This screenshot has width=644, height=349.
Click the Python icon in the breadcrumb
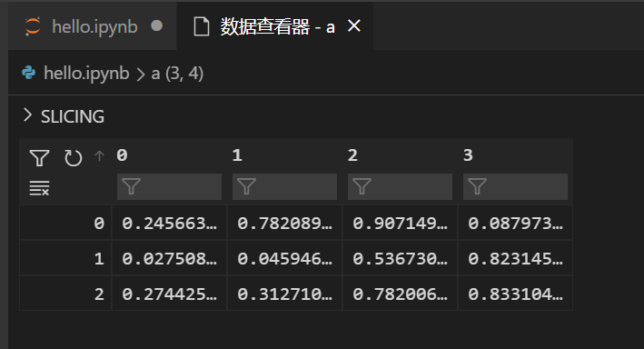tap(29, 74)
